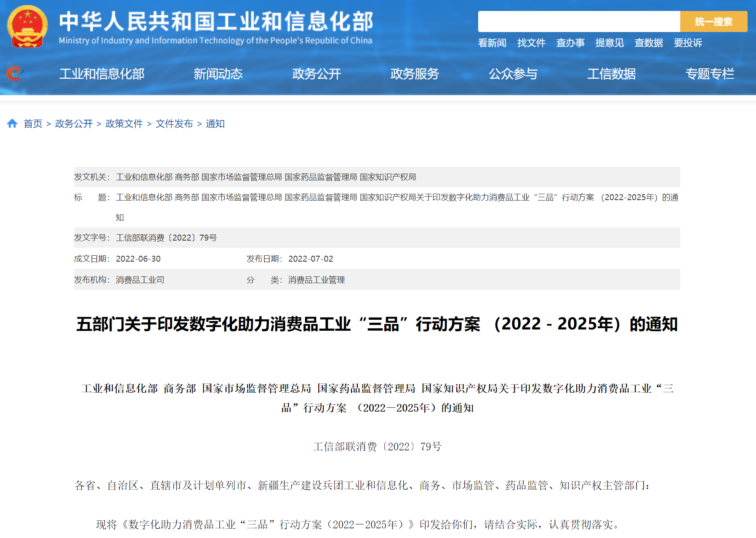Open the 新闻动态 navigation menu
Image resolution: width=756 pixels, height=538 pixels.
point(218,74)
